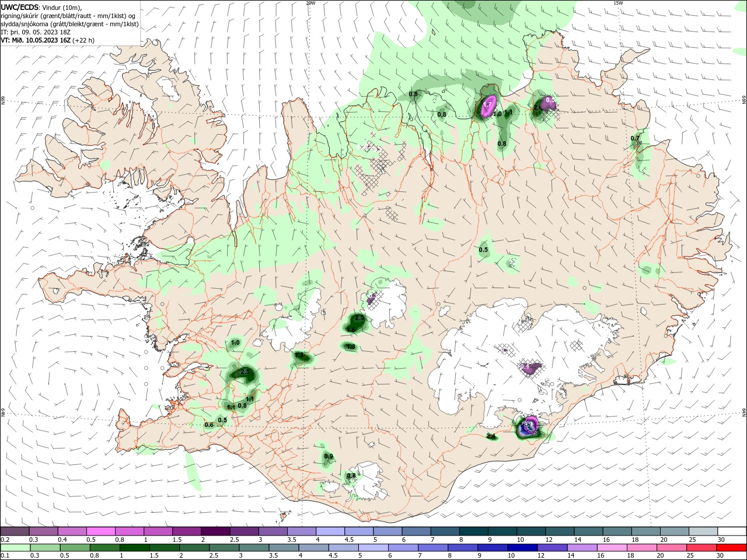This screenshot has height=560, width=747.
Task: Click the 'IT: Þri. 09. 05. 2023 18Z' line
Action: tap(37, 32)
